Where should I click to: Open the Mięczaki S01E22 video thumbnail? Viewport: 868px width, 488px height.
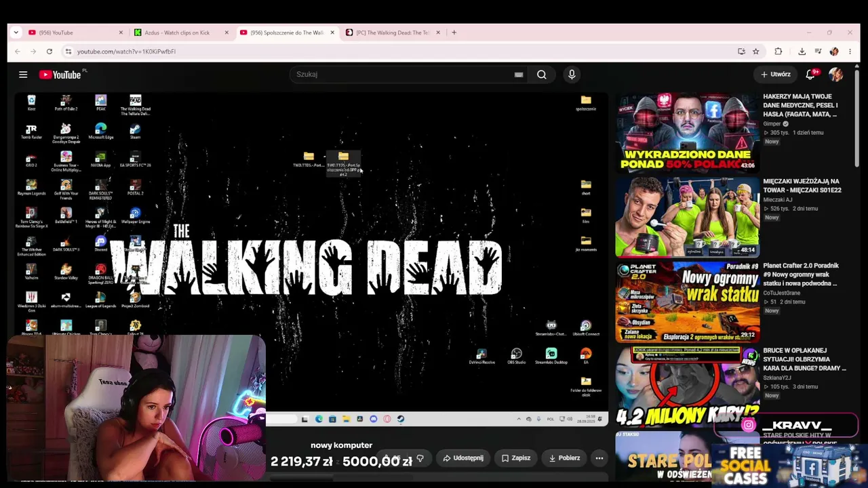click(x=688, y=217)
